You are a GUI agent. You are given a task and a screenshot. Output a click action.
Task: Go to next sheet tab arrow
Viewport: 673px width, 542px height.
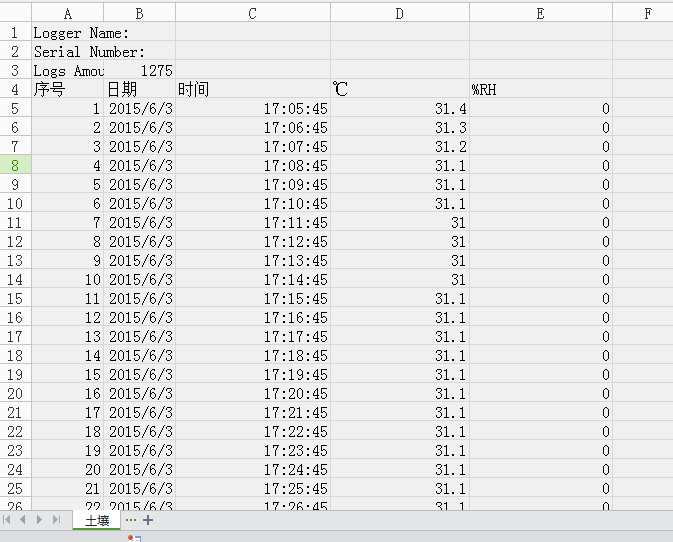pos(40,520)
